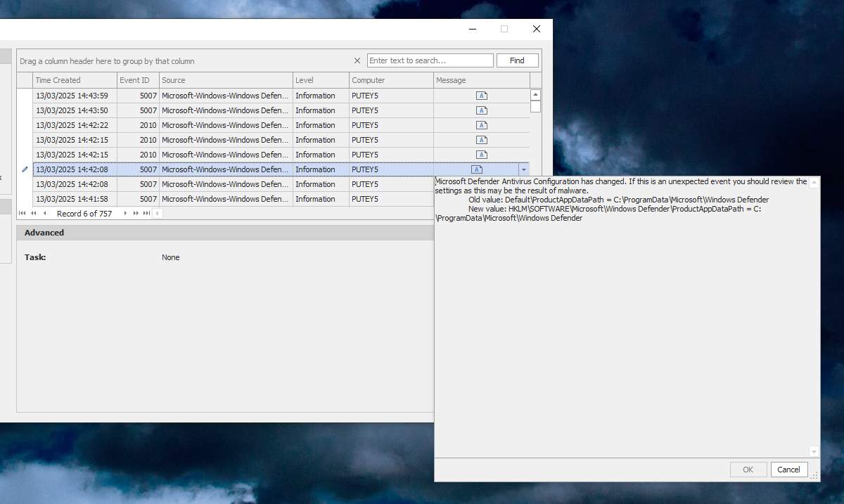Click Cancel in the message popup
Viewport: 844px width, 504px height.
tap(788, 470)
